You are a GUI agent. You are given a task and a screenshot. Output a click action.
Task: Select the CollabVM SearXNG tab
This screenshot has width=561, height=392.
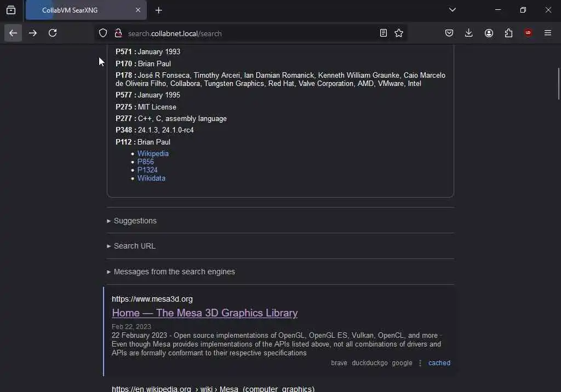86,10
